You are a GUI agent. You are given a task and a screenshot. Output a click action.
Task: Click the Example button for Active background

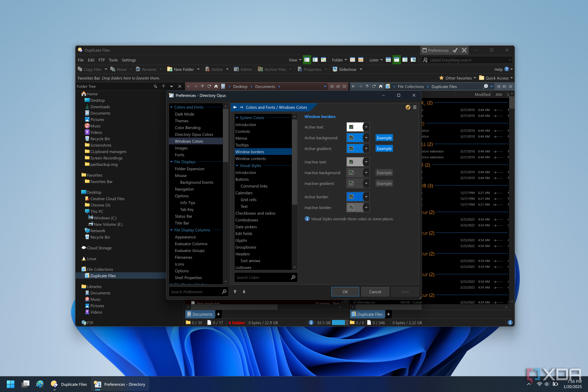tap(384, 138)
